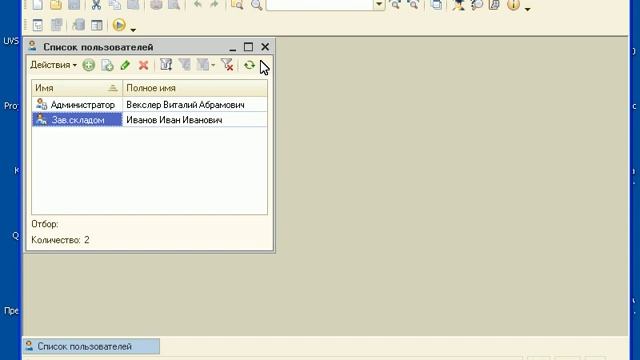Disable filter with the funnel red X icon
Screen dimensions: 640x360
(227, 64)
